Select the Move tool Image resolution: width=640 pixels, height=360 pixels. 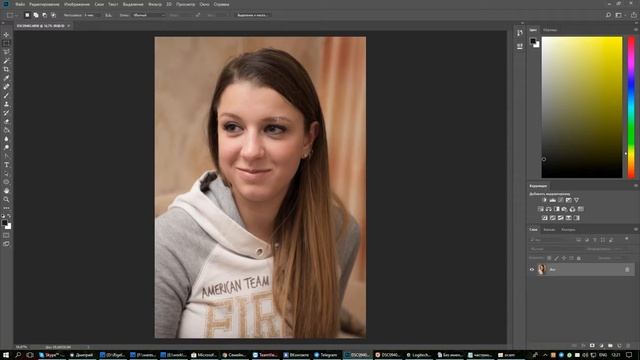[x=6, y=35]
